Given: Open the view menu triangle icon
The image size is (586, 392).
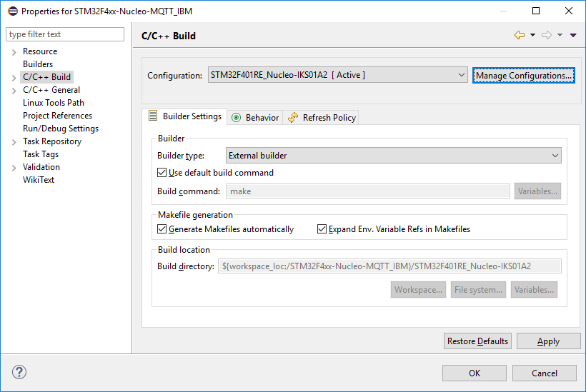Looking at the screenshot, I should tap(573, 35).
